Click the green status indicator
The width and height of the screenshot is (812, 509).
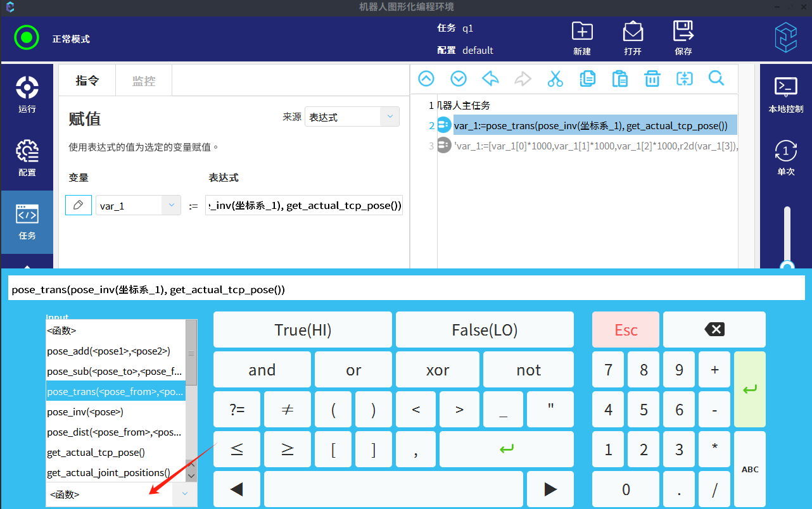[x=27, y=38]
